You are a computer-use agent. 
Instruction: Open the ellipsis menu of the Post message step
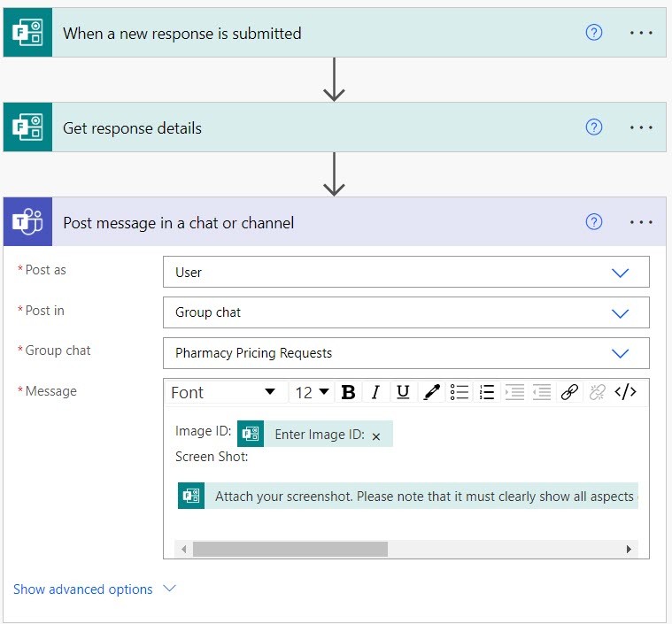pos(641,222)
